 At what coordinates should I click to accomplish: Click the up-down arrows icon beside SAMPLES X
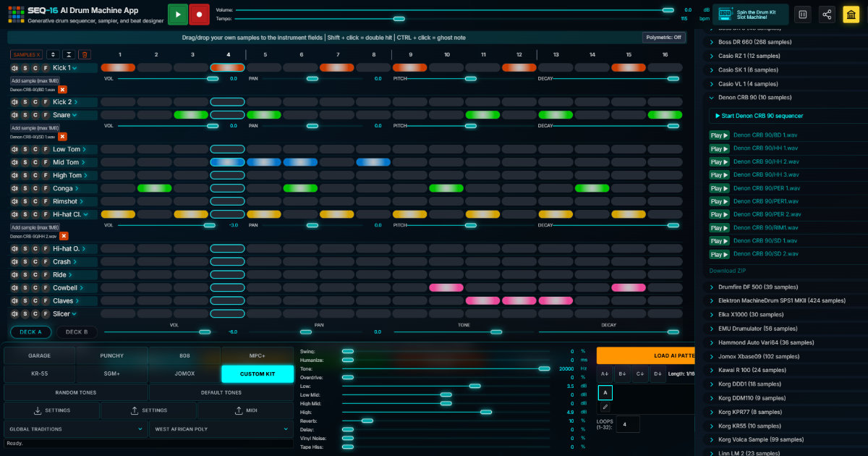[53, 54]
